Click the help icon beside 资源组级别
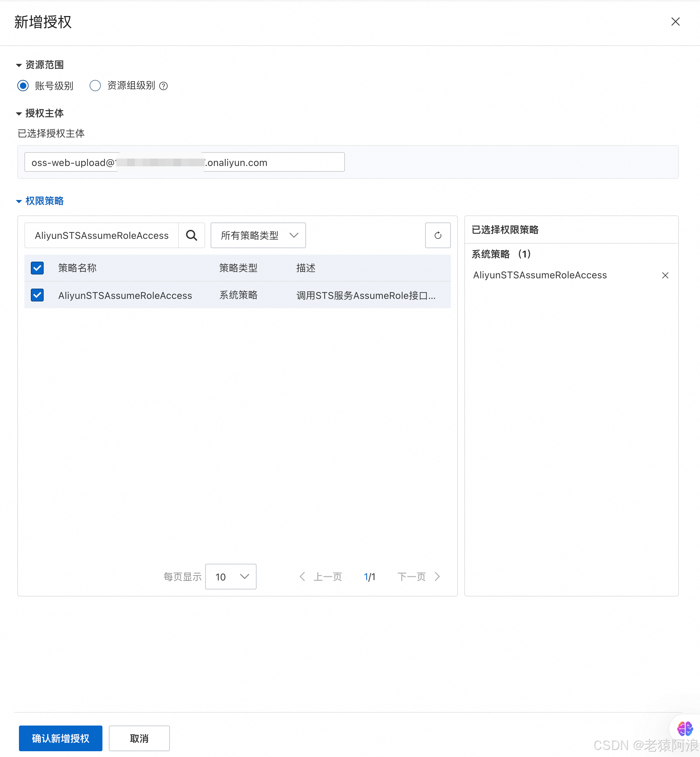 click(163, 86)
